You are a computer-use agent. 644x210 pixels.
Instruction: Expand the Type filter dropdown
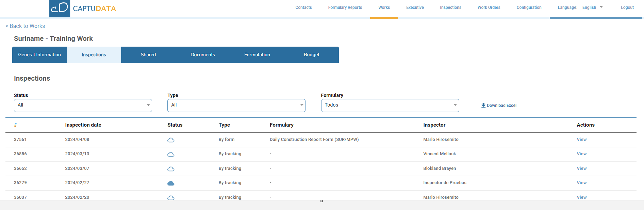click(236, 106)
